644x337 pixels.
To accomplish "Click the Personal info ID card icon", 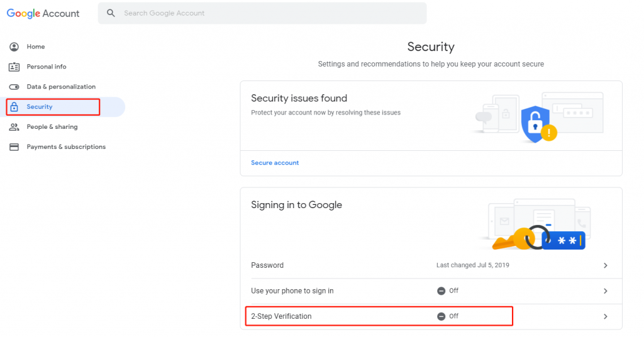I will click(x=14, y=67).
